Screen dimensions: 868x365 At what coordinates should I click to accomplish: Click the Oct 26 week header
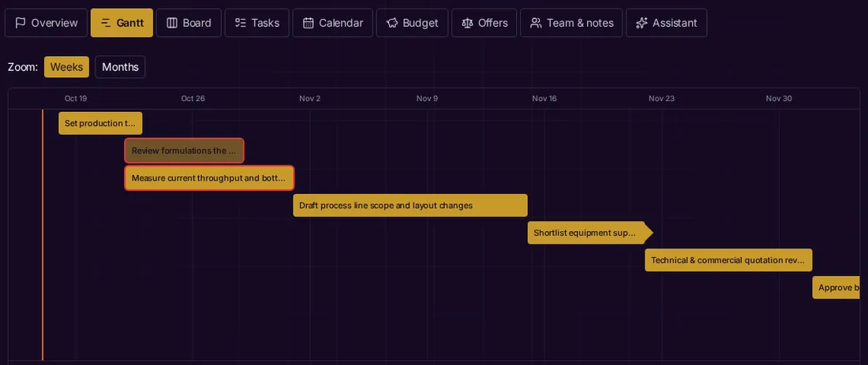[x=193, y=99]
